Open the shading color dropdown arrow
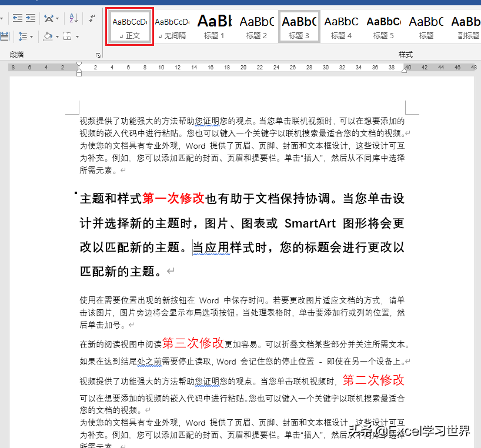The height and width of the screenshot is (448, 481). 57,36
